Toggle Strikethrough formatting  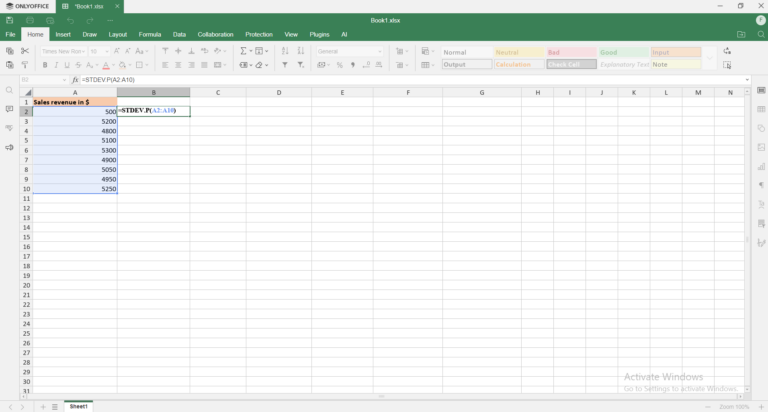[78, 65]
